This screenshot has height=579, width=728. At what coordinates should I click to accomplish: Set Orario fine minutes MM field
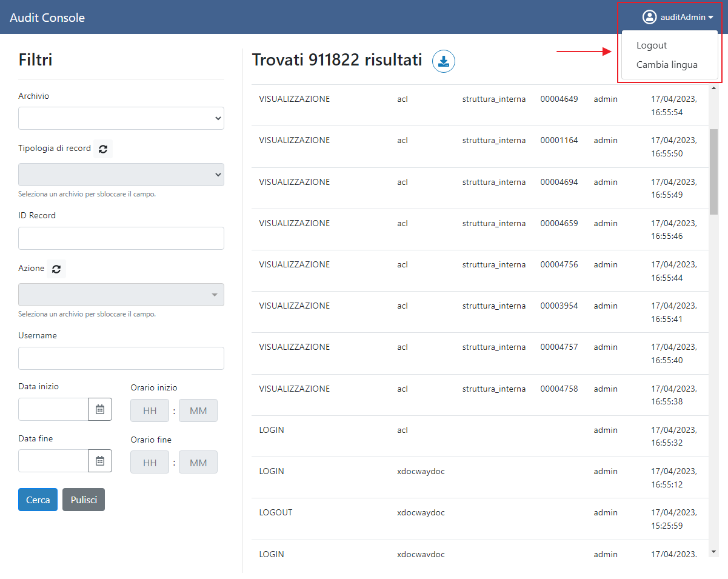pyautogui.click(x=198, y=463)
